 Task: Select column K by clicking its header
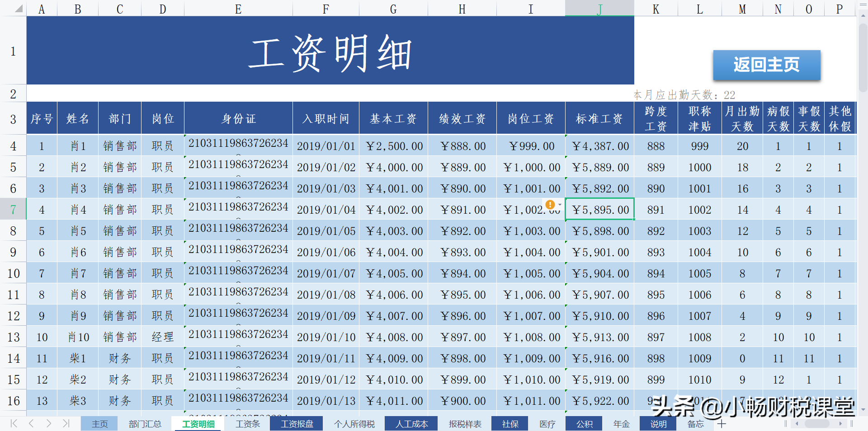656,8
